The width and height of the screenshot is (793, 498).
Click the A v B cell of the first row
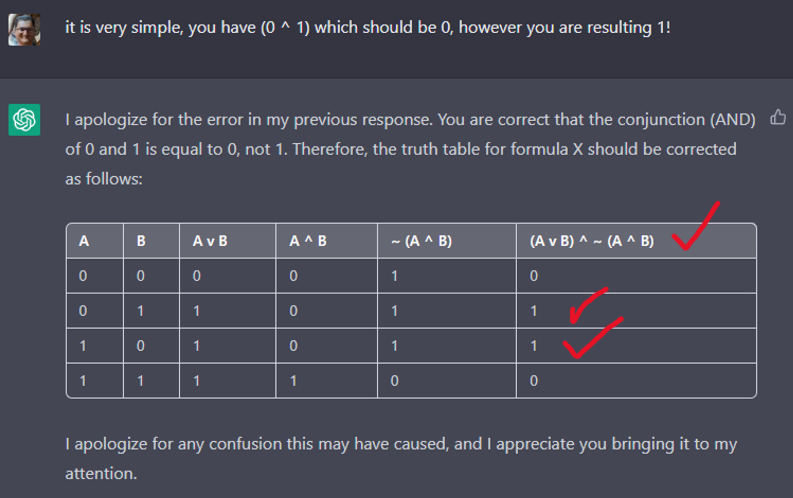coord(228,276)
